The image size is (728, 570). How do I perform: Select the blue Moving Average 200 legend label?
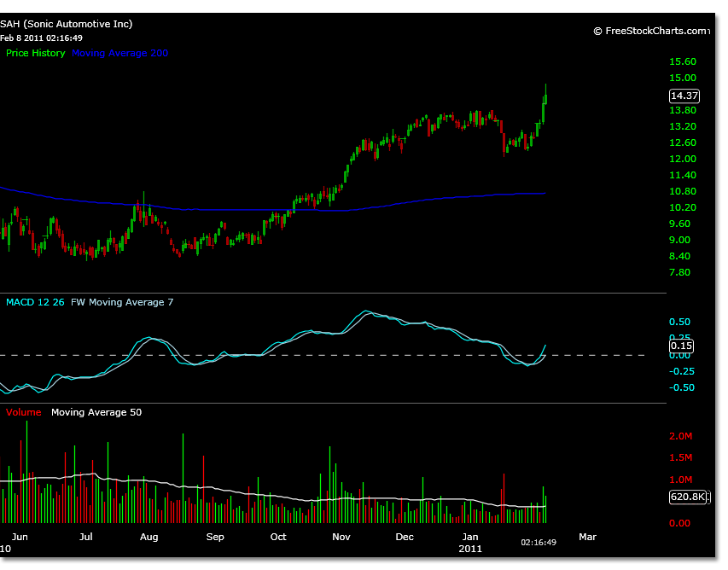[x=120, y=53]
